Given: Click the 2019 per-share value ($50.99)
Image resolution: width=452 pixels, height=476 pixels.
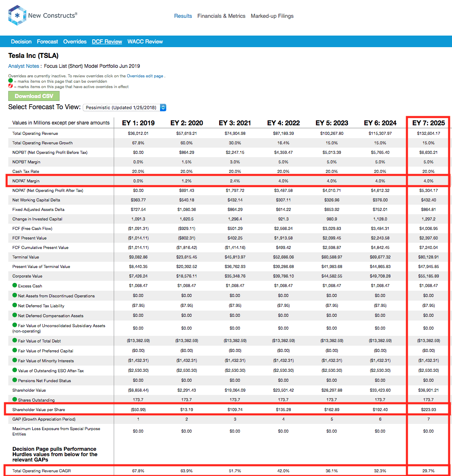Looking at the screenshot, I should [x=138, y=409].
